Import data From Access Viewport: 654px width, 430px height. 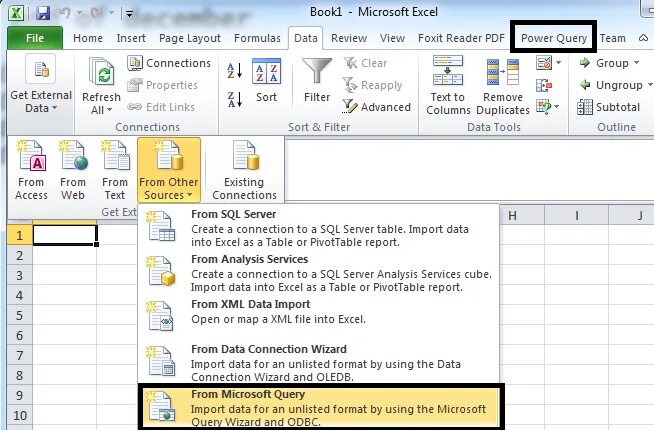tap(31, 170)
